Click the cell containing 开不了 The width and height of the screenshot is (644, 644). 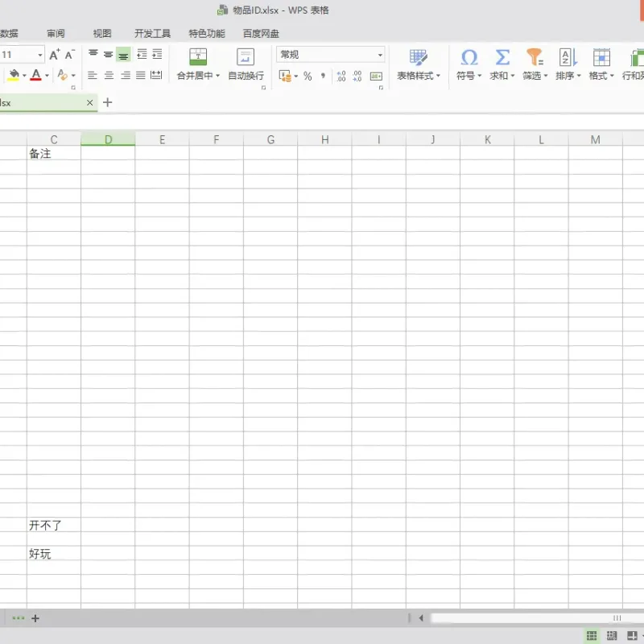pos(54,525)
